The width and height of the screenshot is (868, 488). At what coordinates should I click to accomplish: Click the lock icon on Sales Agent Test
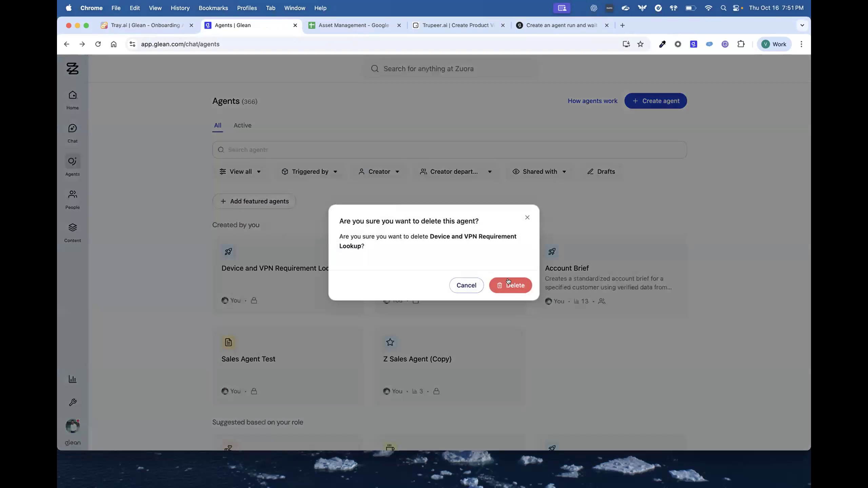[x=253, y=391]
